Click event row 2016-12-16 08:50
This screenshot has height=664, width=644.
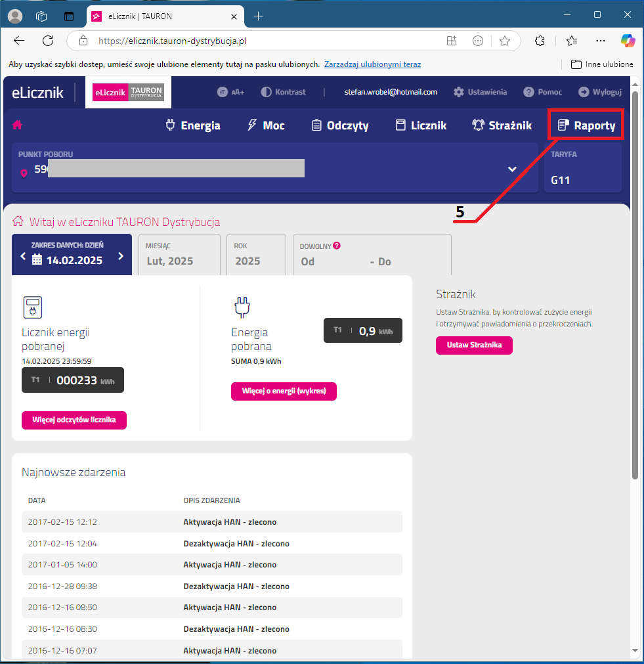pos(211,608)
